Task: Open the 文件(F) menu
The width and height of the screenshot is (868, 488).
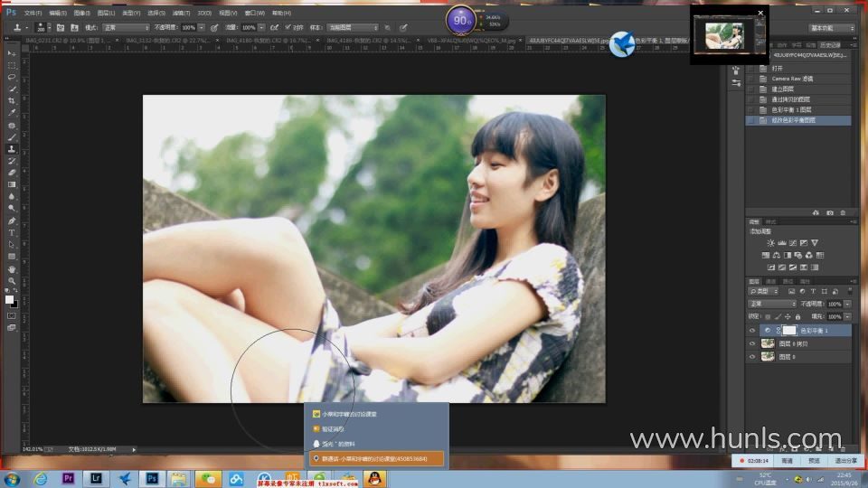Action: pos(33,13)
